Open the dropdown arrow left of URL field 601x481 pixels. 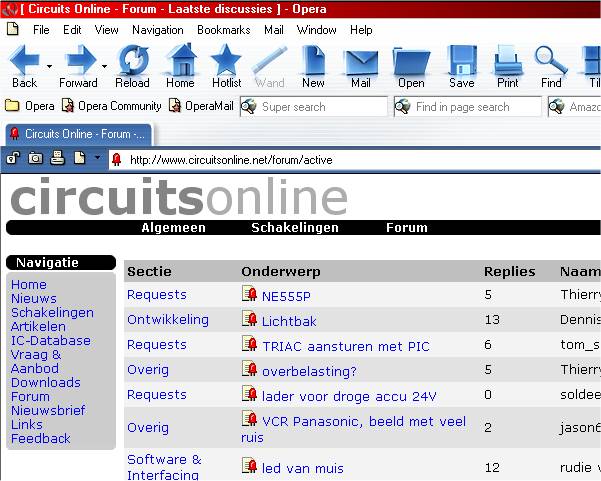click(x=97, y=158)
